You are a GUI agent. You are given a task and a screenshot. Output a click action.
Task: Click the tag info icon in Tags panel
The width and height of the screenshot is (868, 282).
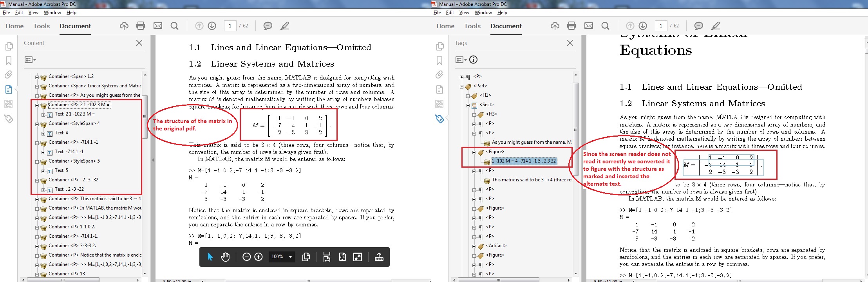474,60
